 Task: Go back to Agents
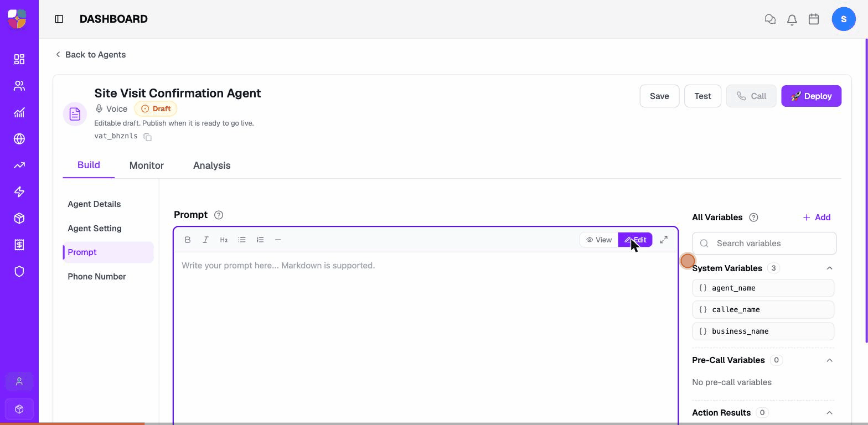point(90,54)
